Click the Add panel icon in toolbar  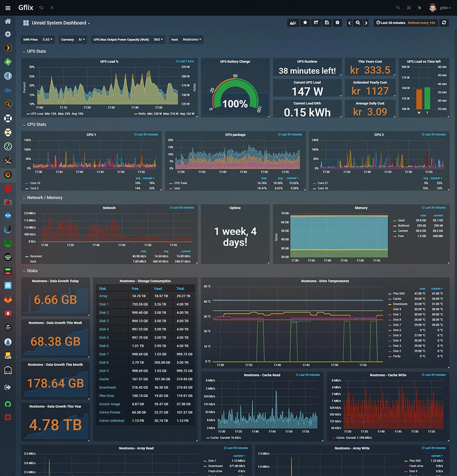[293, 23]
